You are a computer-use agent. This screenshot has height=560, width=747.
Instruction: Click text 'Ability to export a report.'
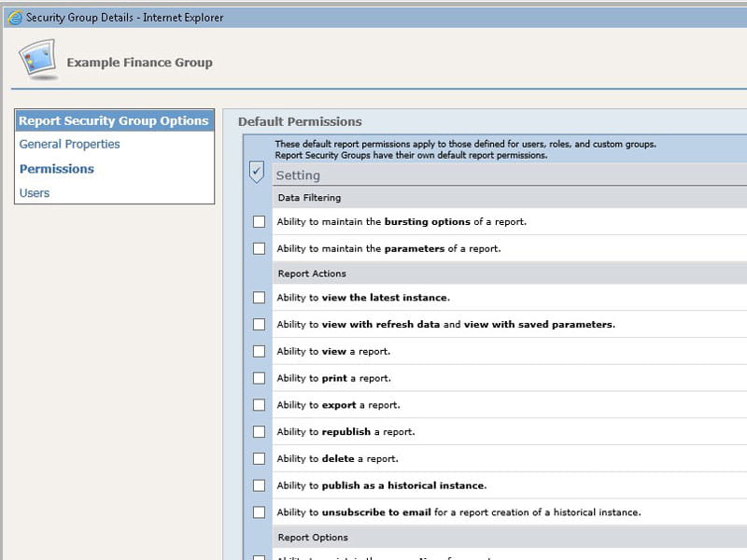339,405
